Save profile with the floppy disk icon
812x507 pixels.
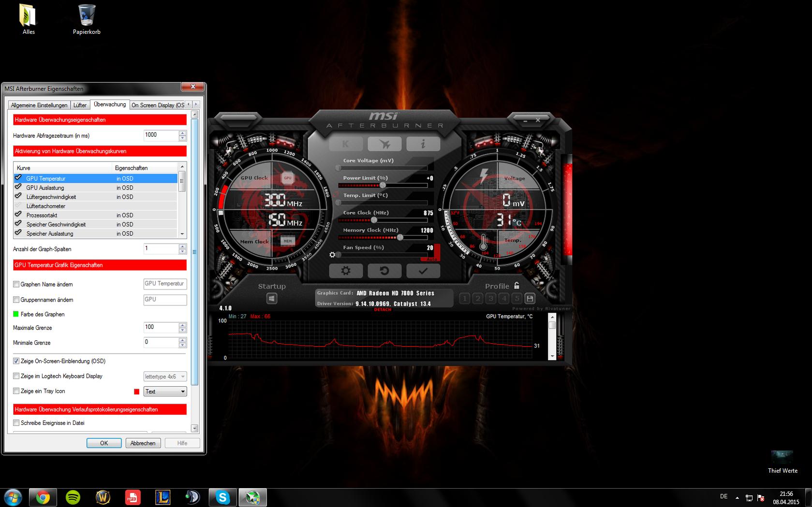(530, 299)
